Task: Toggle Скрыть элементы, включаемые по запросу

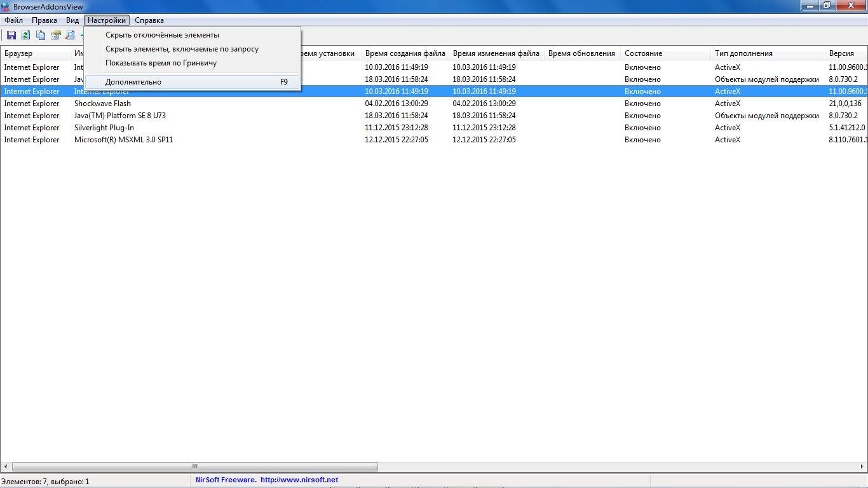Action: point(193,49)
